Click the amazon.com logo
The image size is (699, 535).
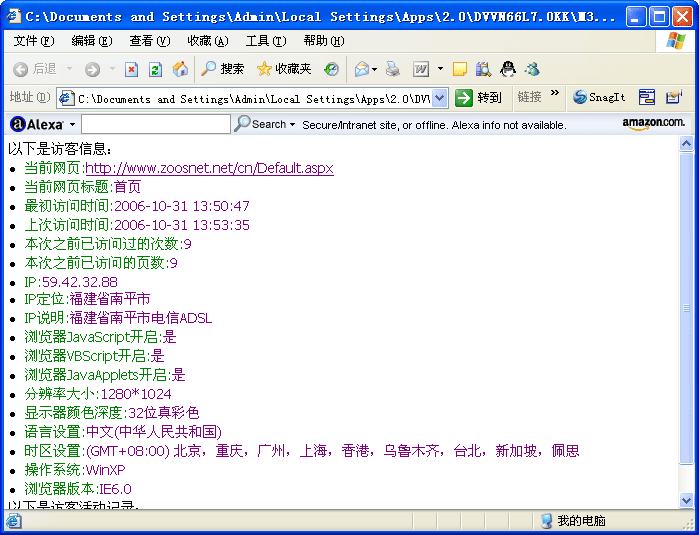[653, 123]
